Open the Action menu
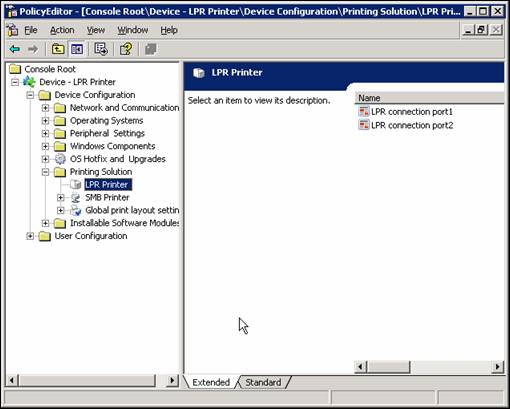 [62, 30]
